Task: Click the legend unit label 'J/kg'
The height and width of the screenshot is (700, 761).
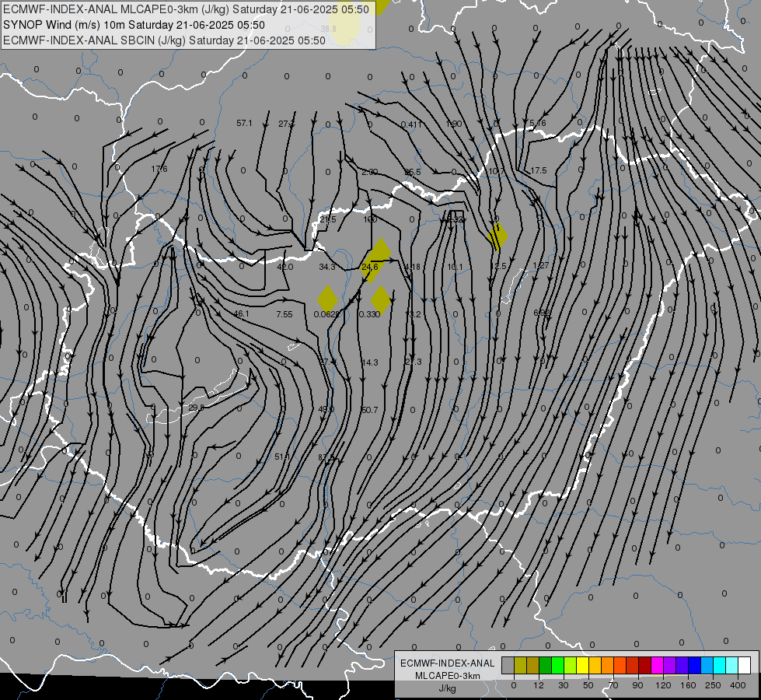Action: (448, 688)
